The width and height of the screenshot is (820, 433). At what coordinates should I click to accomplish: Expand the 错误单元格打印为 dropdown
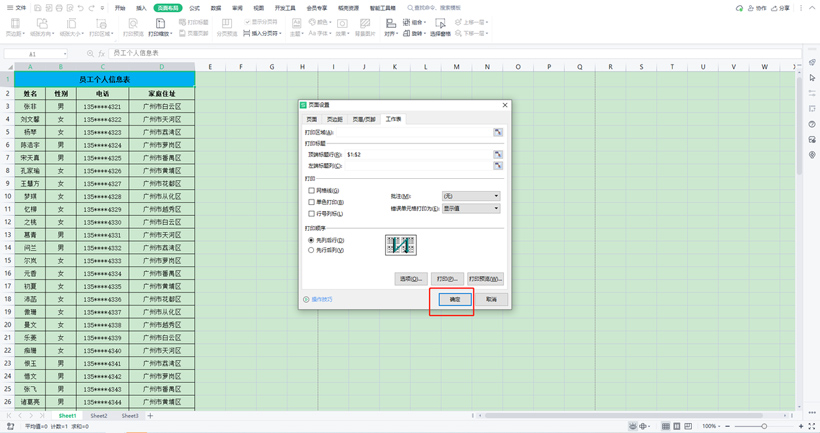tap(471, 209)
